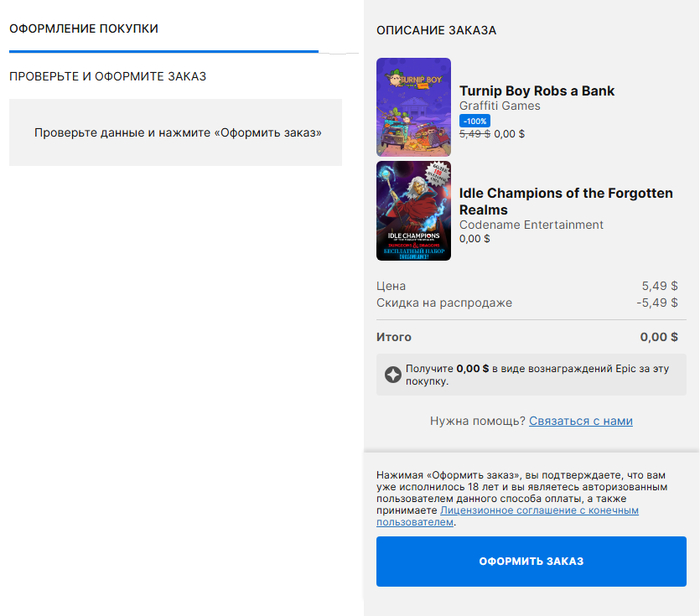
Task: Click the «Итого» total row label
Action: click(x=394, y=337)
